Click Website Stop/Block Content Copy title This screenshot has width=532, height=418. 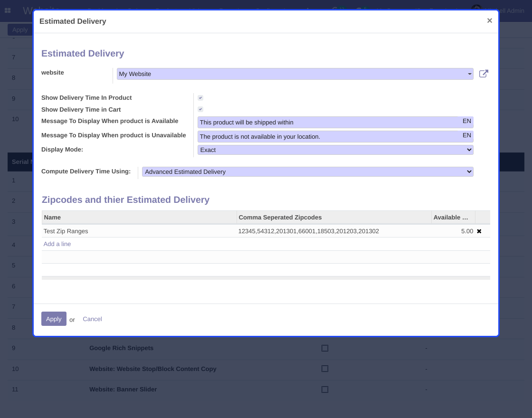tap(152, 369)
